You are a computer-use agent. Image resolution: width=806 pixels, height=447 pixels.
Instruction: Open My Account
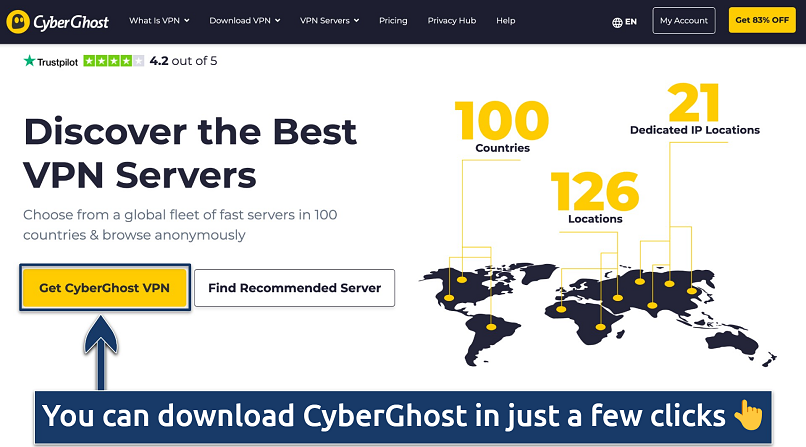(x=685, y=20)
